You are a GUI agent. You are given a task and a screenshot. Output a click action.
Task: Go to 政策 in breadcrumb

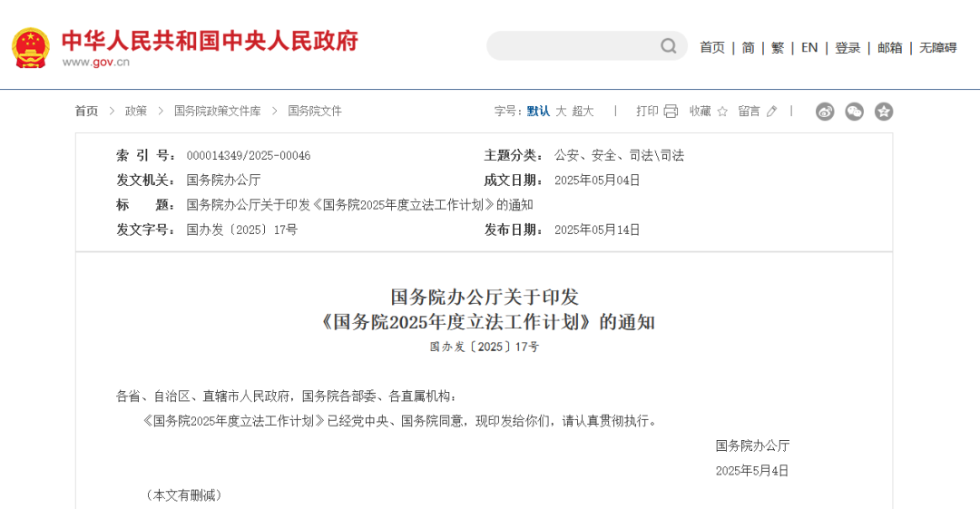point(135,111)
